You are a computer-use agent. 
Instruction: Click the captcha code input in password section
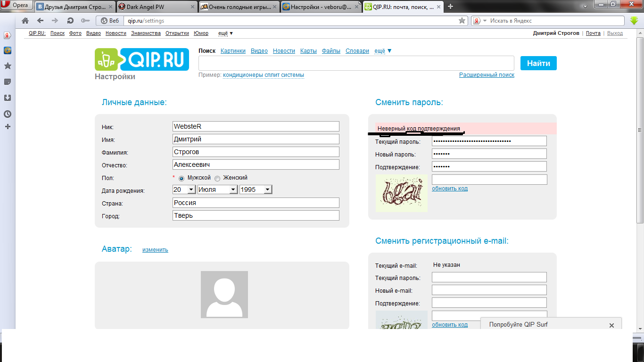tap(489, 180)
